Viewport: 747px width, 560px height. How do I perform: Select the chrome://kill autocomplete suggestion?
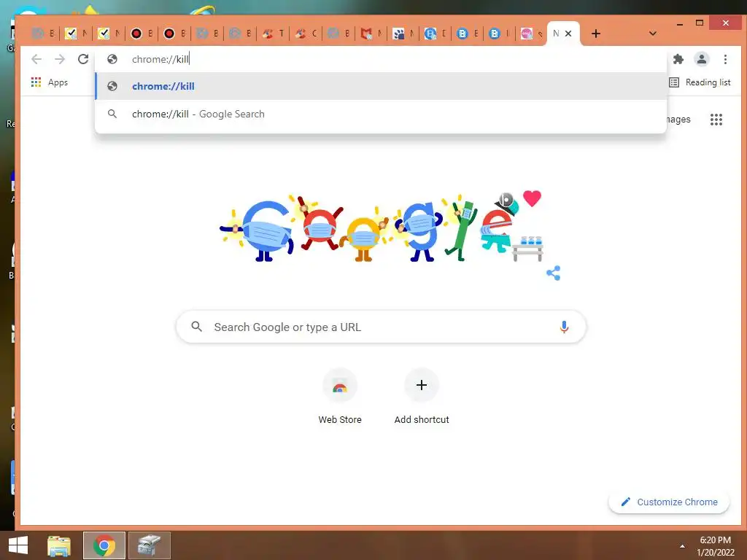pos(380,86)
